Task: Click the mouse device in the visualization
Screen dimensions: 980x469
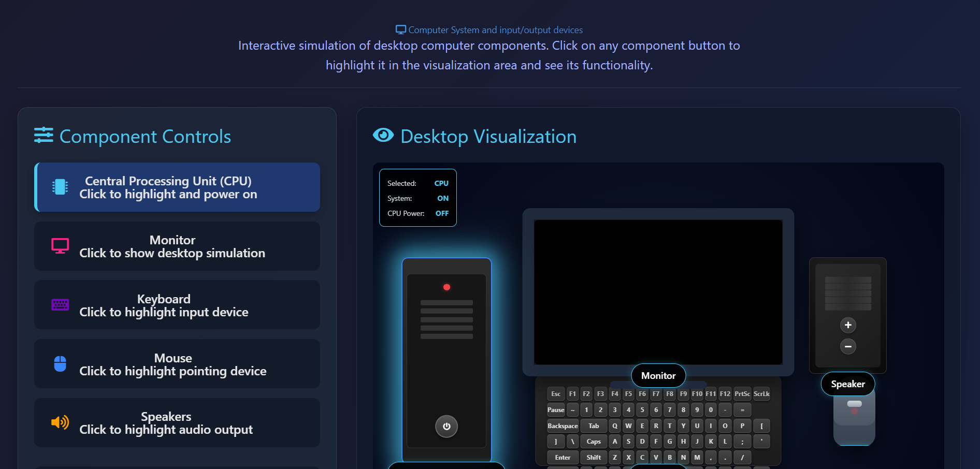Action: [854, 418]
